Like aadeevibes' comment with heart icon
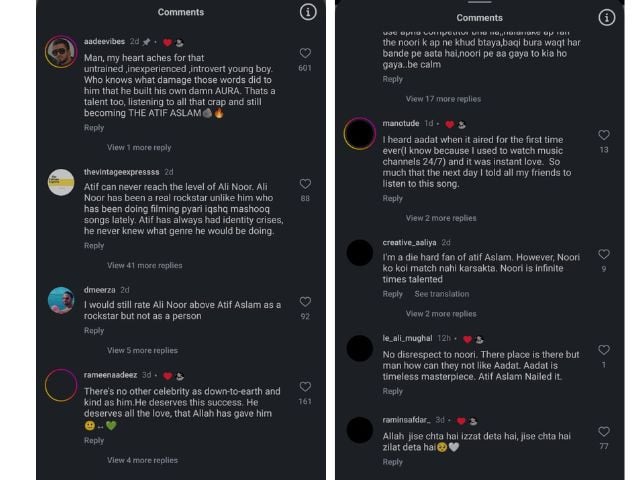 pyautogui.click(x=305, y=53)
